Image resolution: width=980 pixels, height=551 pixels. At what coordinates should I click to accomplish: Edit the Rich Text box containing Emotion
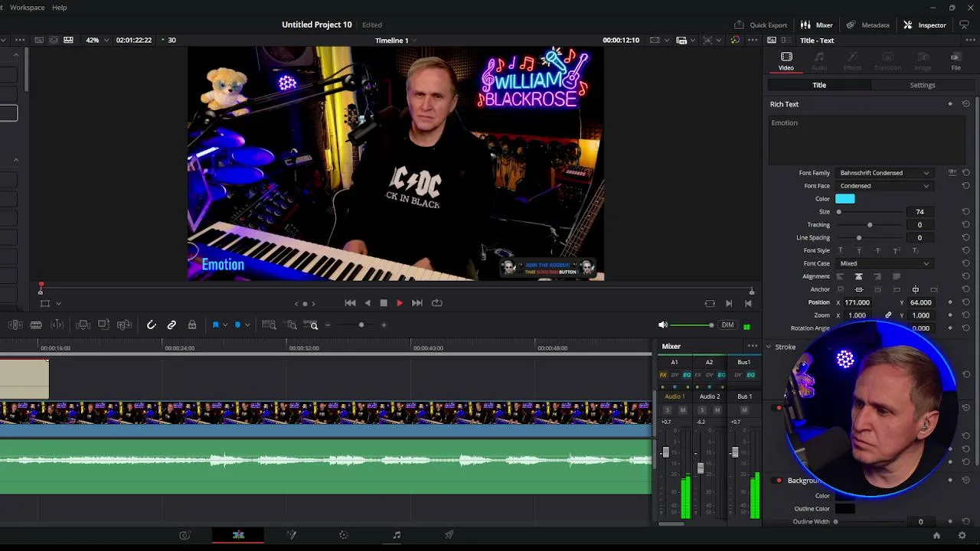point(866,139)
